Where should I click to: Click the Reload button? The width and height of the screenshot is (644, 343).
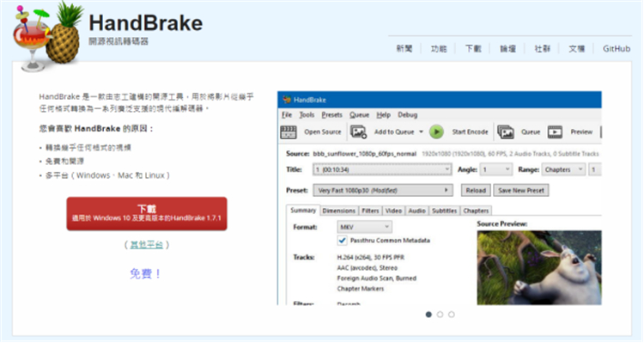[476, 191]
